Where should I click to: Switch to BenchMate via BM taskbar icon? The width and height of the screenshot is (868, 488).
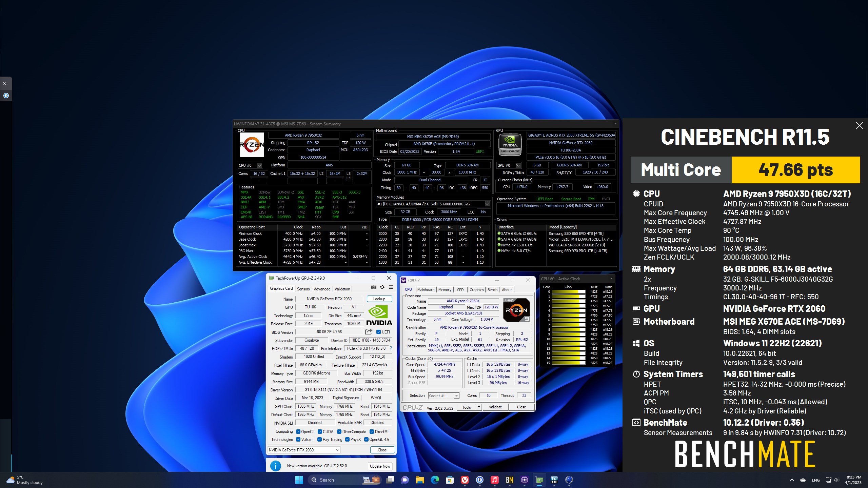point(509,480)
